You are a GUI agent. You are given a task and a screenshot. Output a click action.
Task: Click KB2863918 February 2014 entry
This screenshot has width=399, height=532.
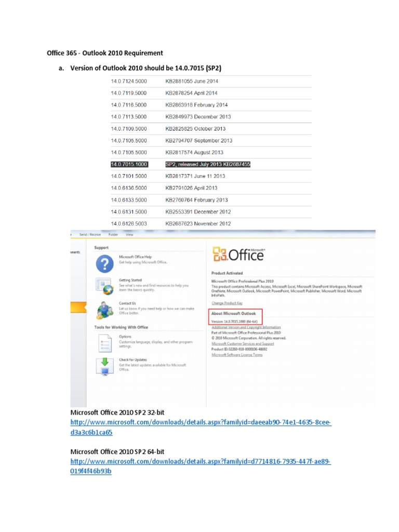pyautogui.click(x=196, y=105)
